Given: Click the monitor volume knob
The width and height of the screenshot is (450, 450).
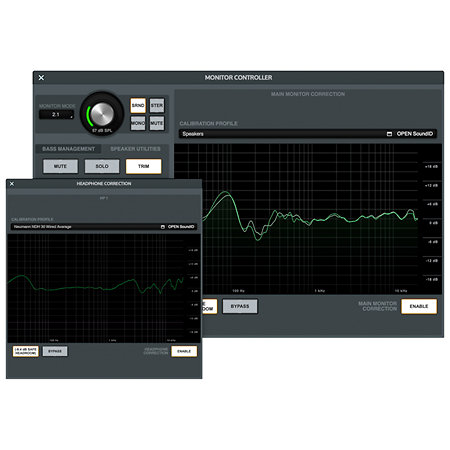Looking at the screenshot, I should tap(102, 113).
